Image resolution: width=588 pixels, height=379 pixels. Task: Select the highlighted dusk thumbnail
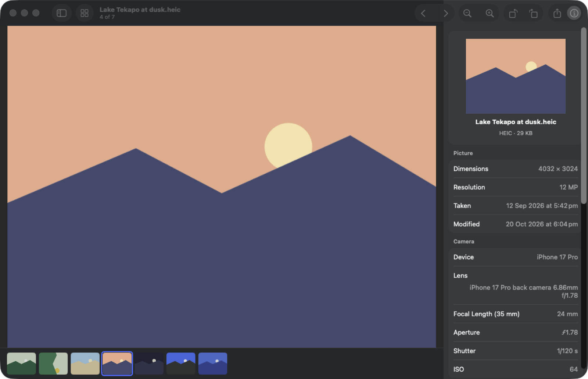click(117, 364)
